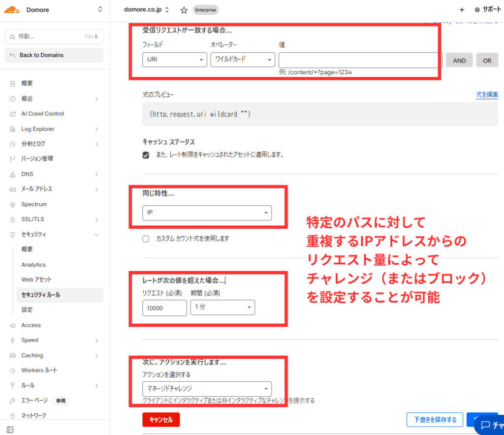Click the red キャンセル button
The image size is (504, 435).
(x=161, y=420)
